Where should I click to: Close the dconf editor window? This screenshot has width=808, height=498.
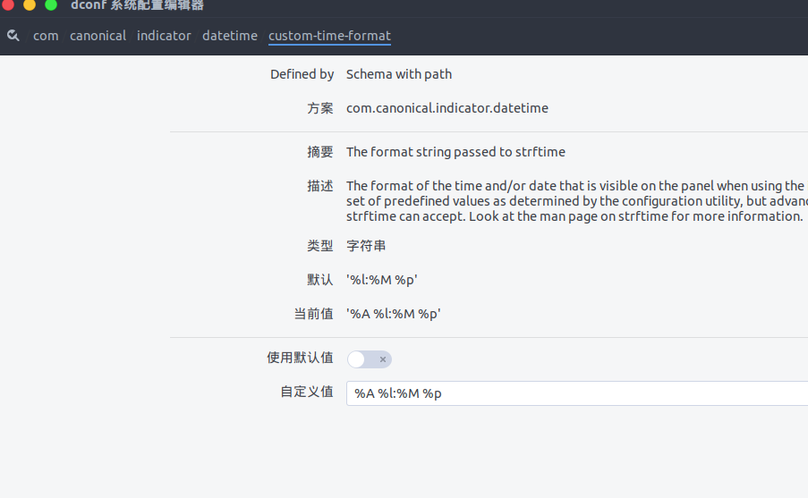7,5
